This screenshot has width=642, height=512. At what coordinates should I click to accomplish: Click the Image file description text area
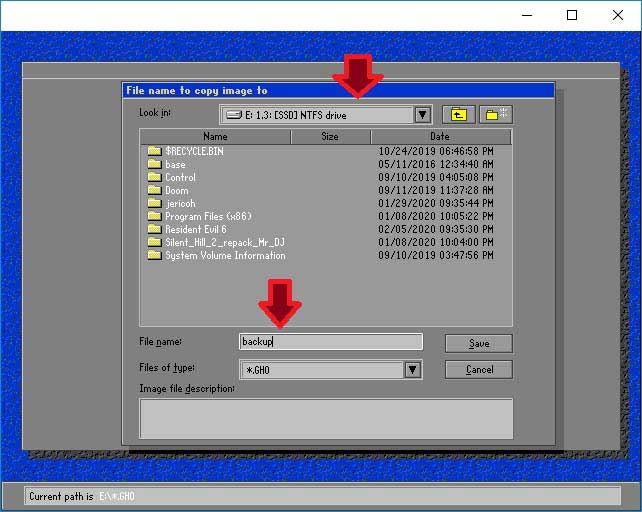[326, 418]
